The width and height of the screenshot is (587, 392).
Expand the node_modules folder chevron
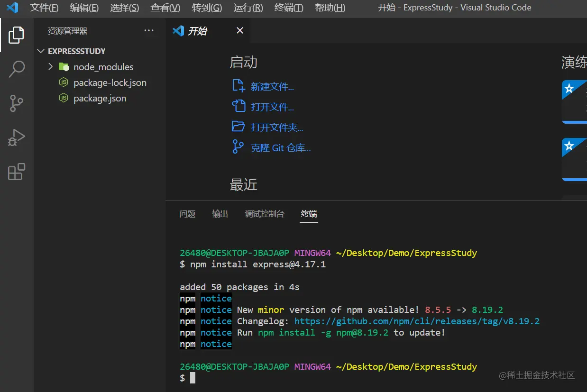(x=51, y=67)
